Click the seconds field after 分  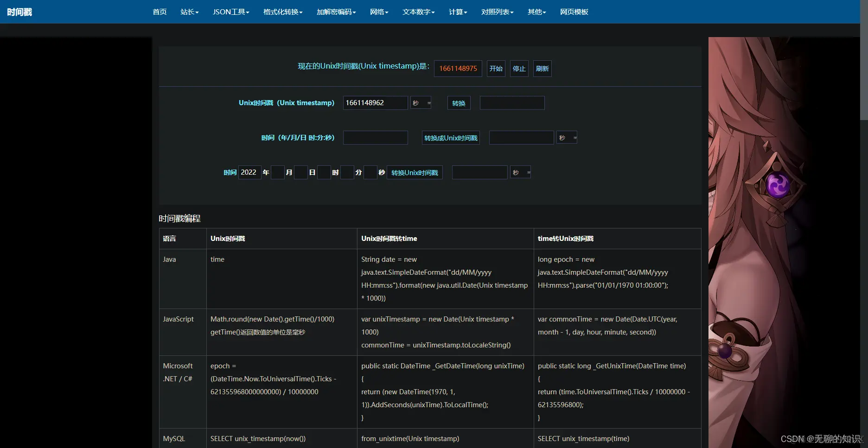(370, 172)
